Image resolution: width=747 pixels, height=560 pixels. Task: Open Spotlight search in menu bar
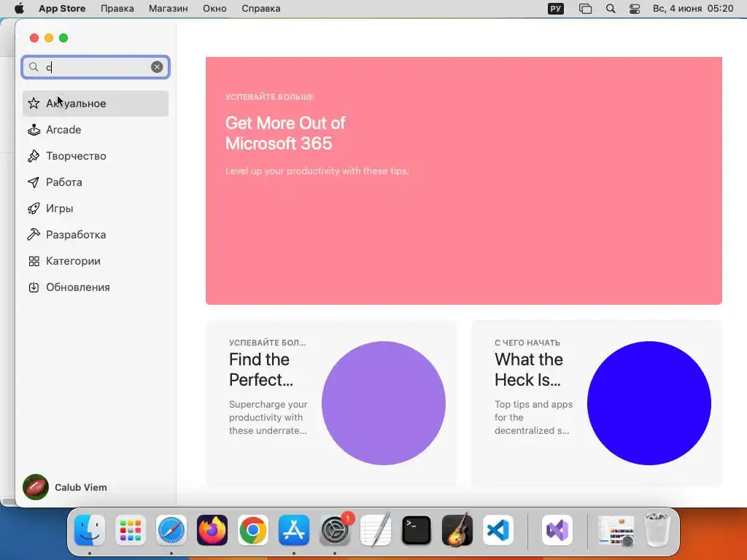click(x=611, y=9)
